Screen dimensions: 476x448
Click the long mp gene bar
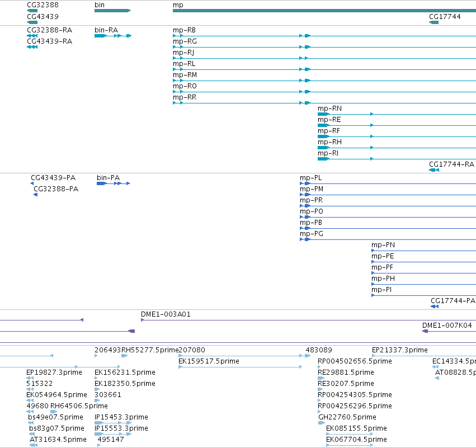(324, 11)
